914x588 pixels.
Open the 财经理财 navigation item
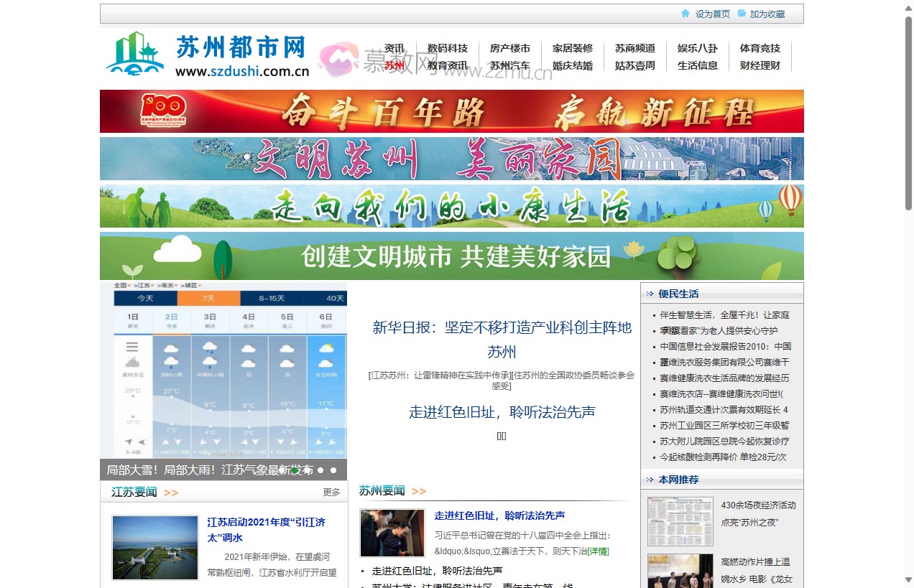point(760,65)
